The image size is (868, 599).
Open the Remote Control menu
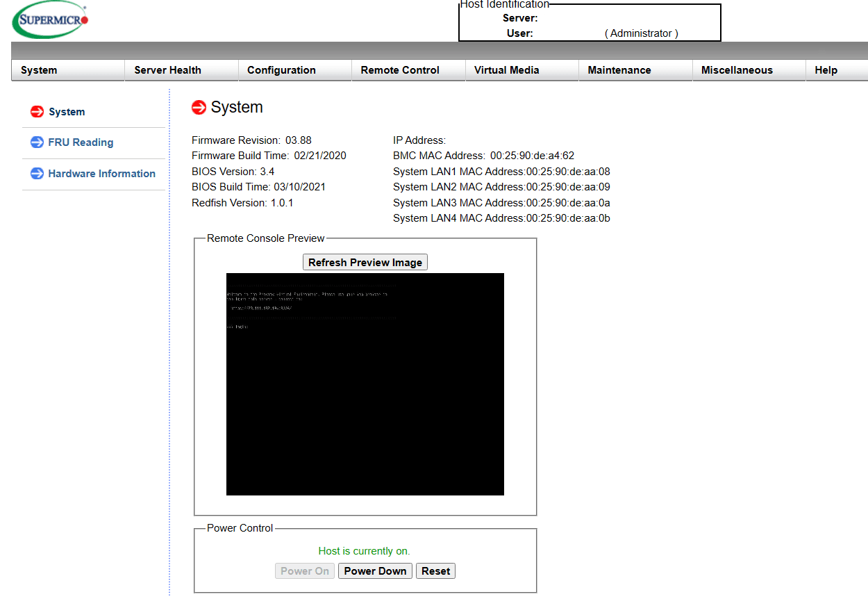tap(408, 70)
